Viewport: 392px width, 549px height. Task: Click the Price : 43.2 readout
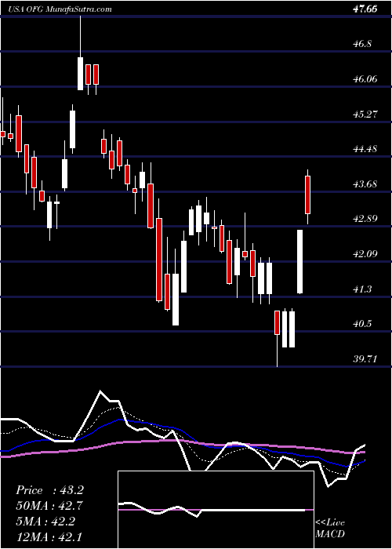coord(49,490)
